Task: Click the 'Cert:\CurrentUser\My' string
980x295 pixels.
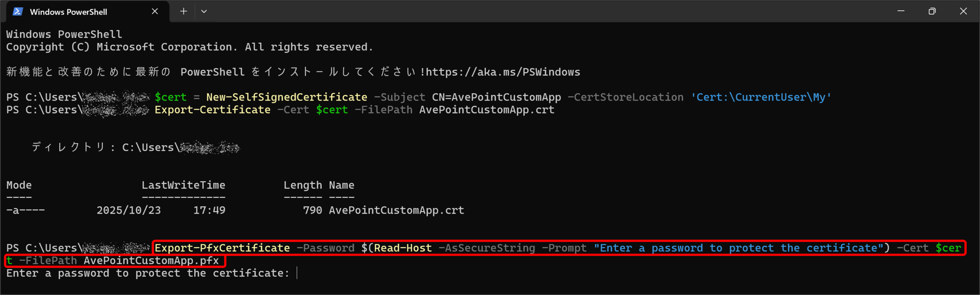Action: pos(761,97)
